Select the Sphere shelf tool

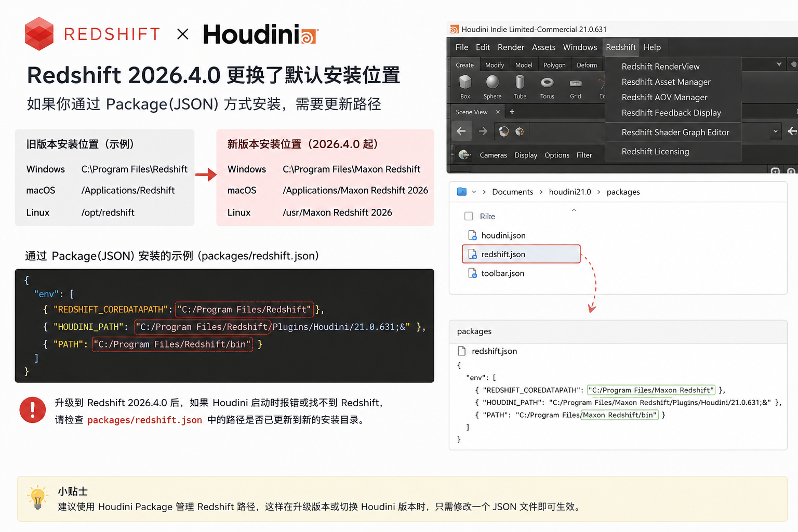coord(493,86)
